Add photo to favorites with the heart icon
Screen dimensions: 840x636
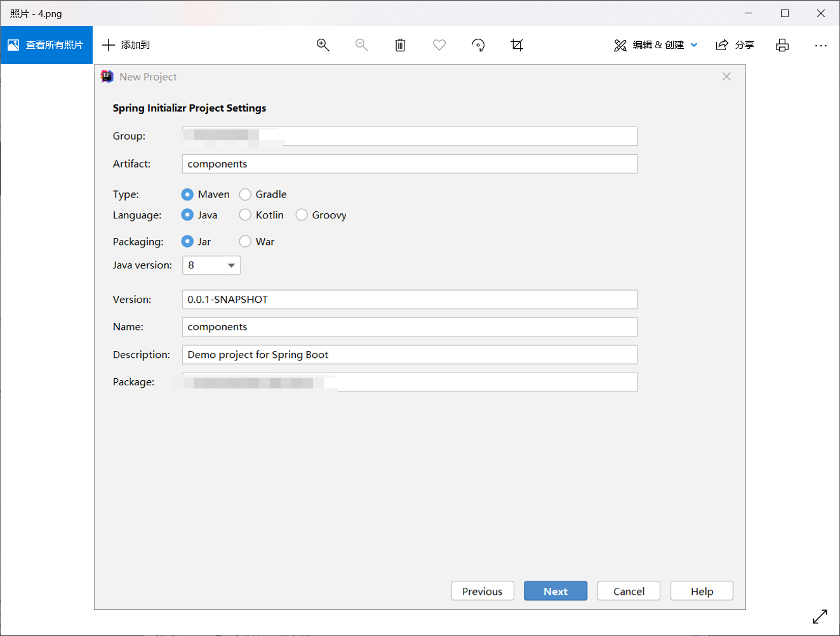click(x=439, y=45)
